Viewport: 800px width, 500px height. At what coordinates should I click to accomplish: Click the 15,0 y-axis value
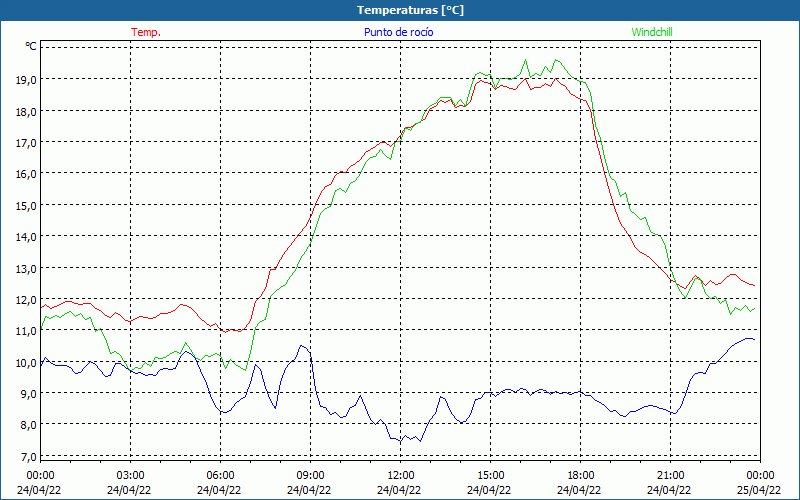pyautogui.click(x=26, y=206)
